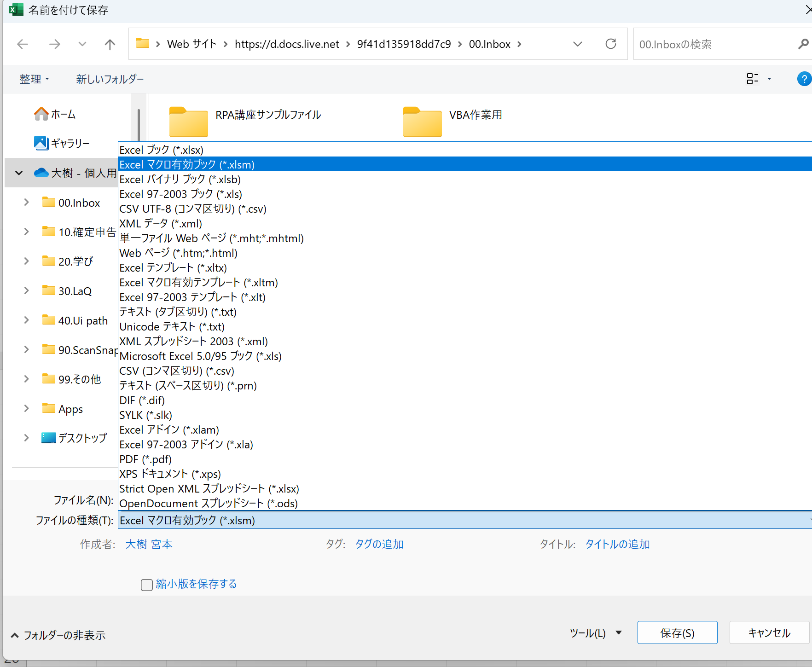Click タイトルの追加 to add title
Image resolution: width=812 pixels, height=667 pixels.
[x=617, y=544]
